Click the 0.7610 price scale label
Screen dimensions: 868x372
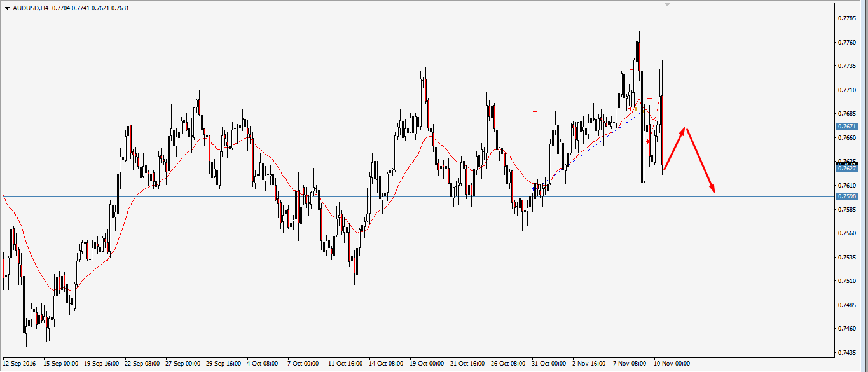[847, 186]
